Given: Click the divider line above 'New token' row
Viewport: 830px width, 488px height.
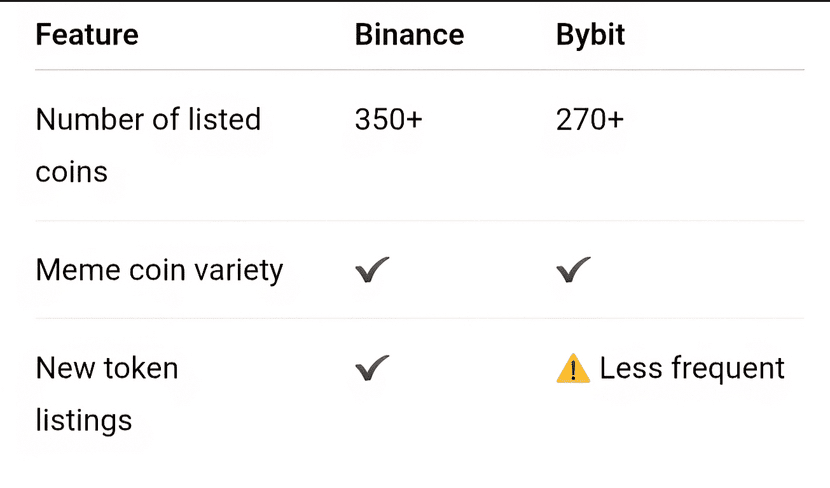Looking at the screenshot, I should 419,319.
